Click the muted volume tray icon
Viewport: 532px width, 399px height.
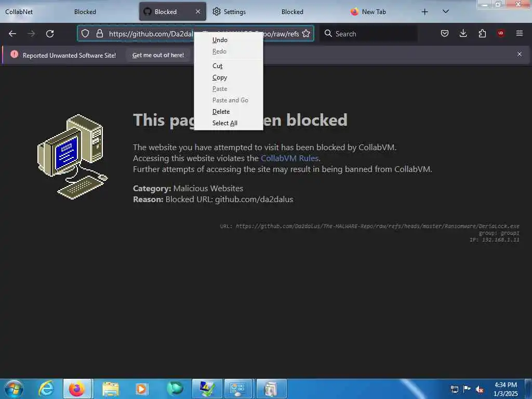480,390
